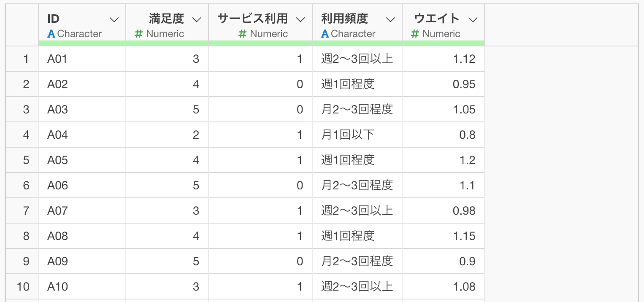Expand the ウエイト column menu arrow
The height and width of the screenshot is (302, 644).
tap(473, 19)
